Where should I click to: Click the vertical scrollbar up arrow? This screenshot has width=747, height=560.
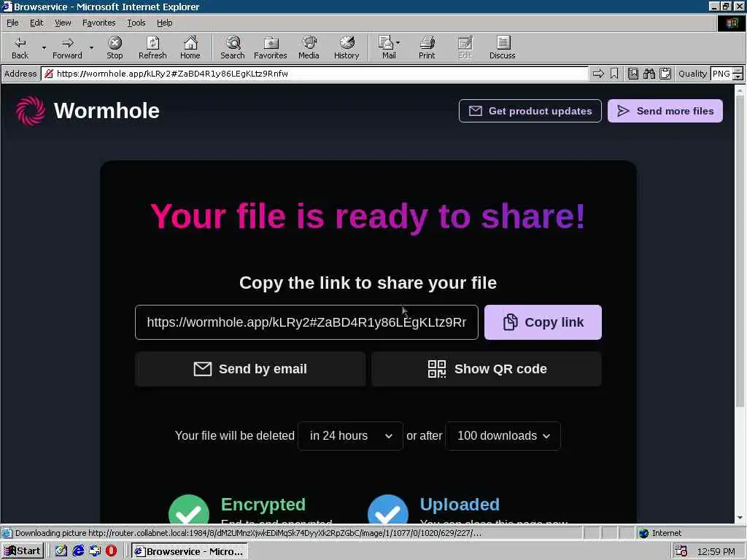pyautogui.click(x=740, y=90)
